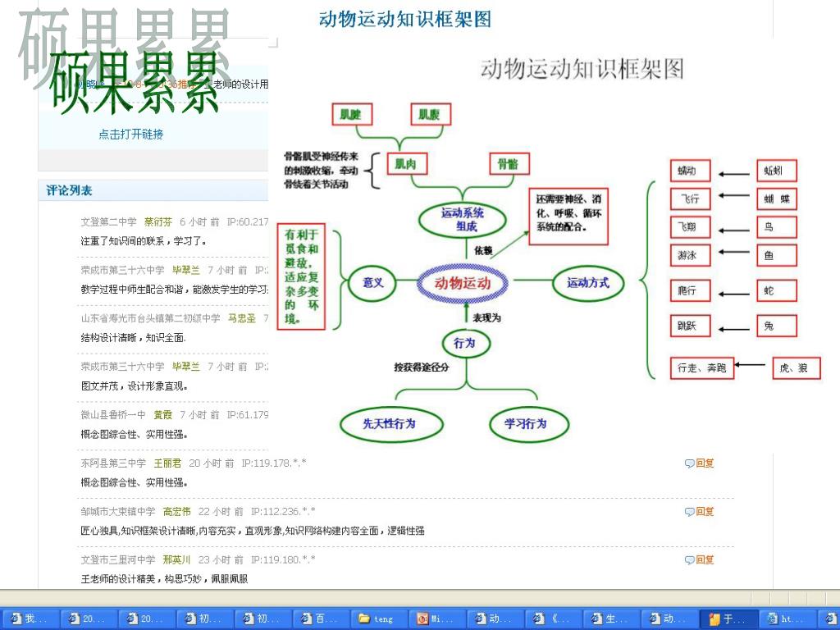This screenshot has height=630, width=840.
Task: Open the 20... taskbar button beside 我...
Action: point(89,619)
